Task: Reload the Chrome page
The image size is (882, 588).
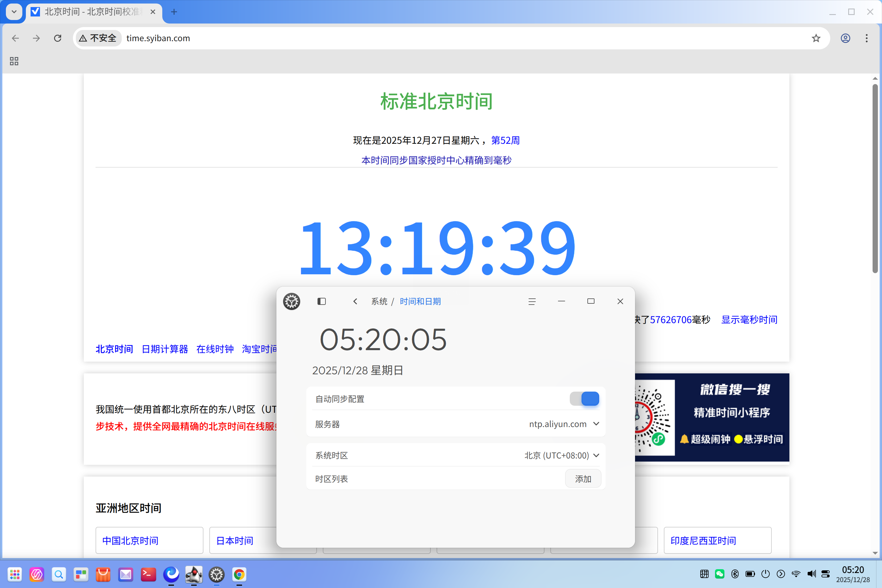Action: [57, 38]
